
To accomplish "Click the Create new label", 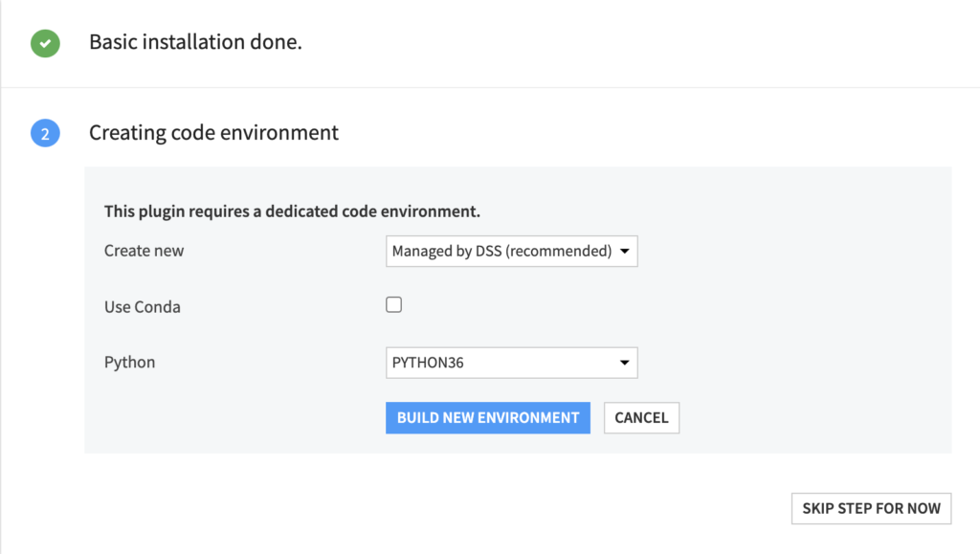I will tap(144, 251).
